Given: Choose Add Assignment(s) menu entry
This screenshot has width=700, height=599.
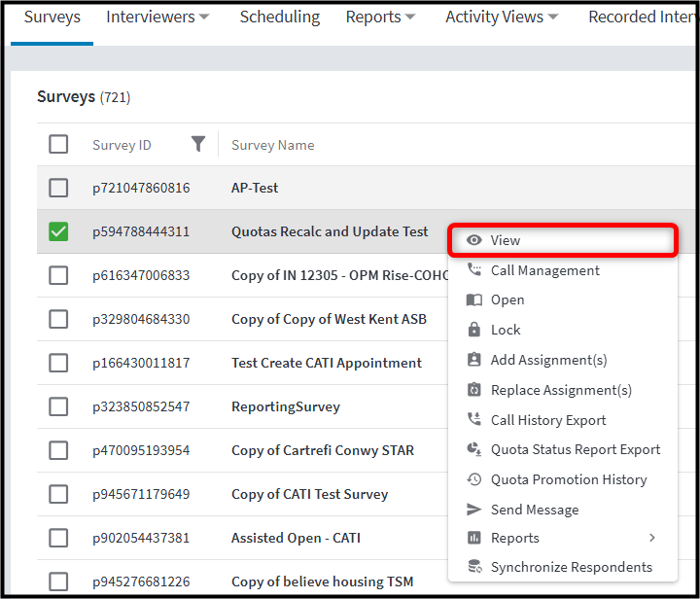Looking at the screenshot, I should (563, 360).
